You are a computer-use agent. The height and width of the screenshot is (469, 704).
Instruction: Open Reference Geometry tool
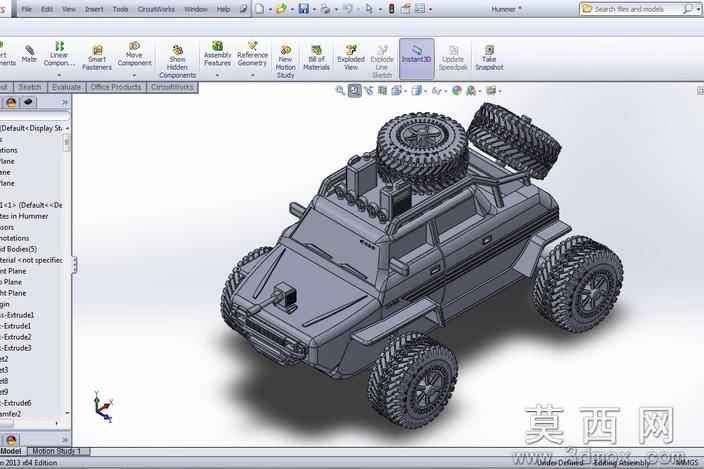click(x=252, y=54)
